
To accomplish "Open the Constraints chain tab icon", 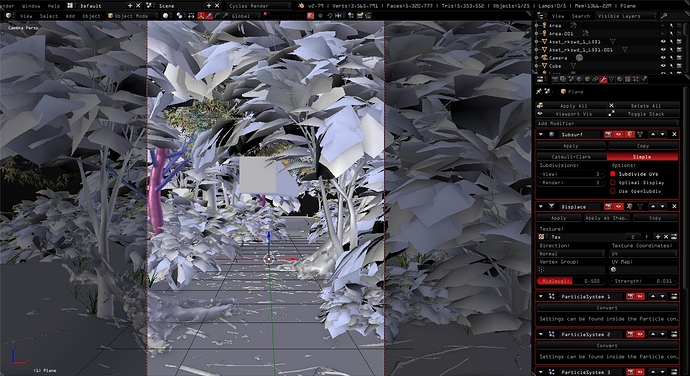I will 595,80.
